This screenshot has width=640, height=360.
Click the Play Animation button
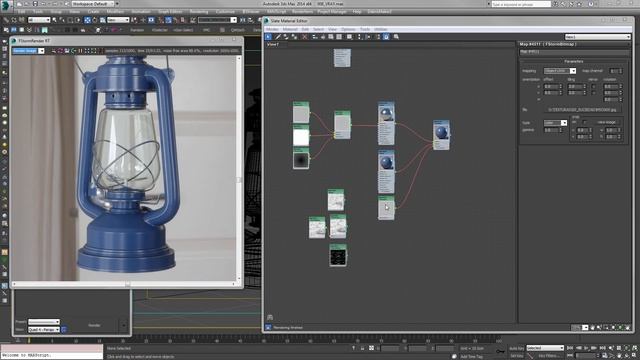coord(586,348)
